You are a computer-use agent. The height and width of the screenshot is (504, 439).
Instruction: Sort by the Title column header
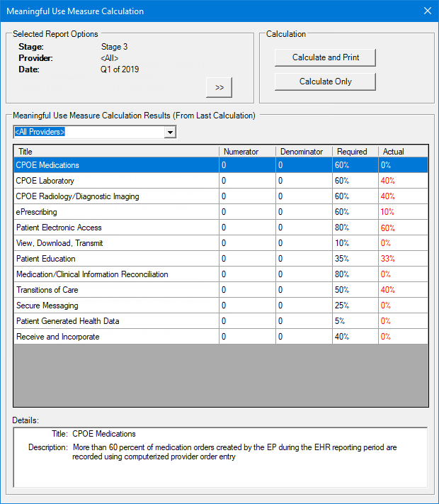point(116,151)
